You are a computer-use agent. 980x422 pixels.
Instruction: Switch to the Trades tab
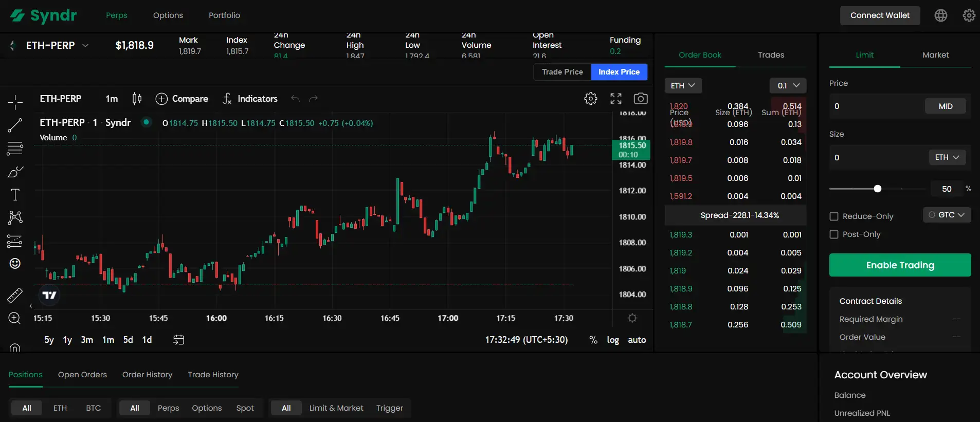click(771, 55)
